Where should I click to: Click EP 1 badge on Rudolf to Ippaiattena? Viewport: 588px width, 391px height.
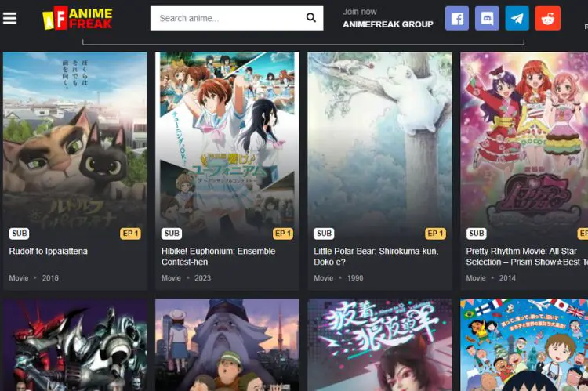point(130,234)
